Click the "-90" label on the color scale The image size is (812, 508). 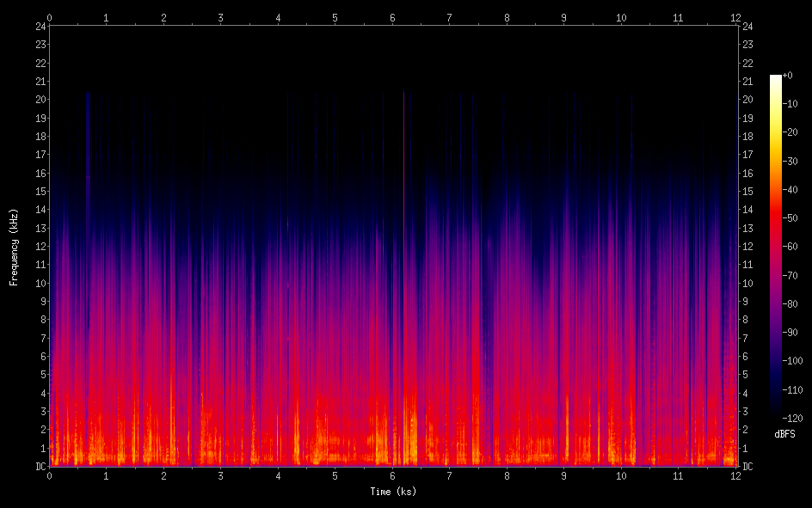[x=790, y=332]
